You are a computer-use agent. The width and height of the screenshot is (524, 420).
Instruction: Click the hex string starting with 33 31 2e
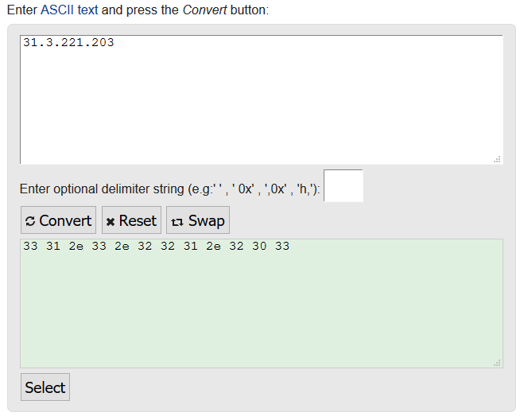point(156,247)
